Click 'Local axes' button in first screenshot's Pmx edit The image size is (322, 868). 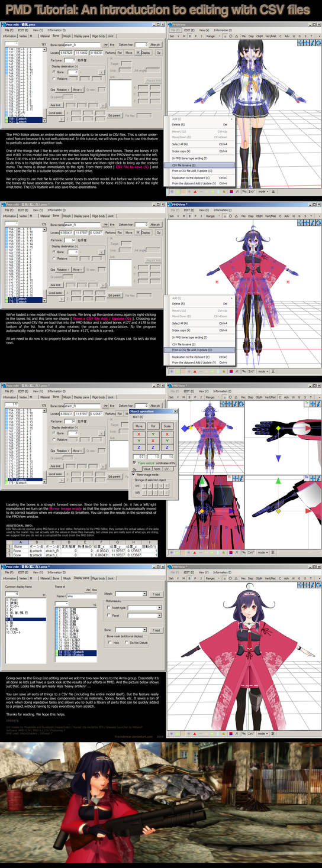click(x=56, y=113)
